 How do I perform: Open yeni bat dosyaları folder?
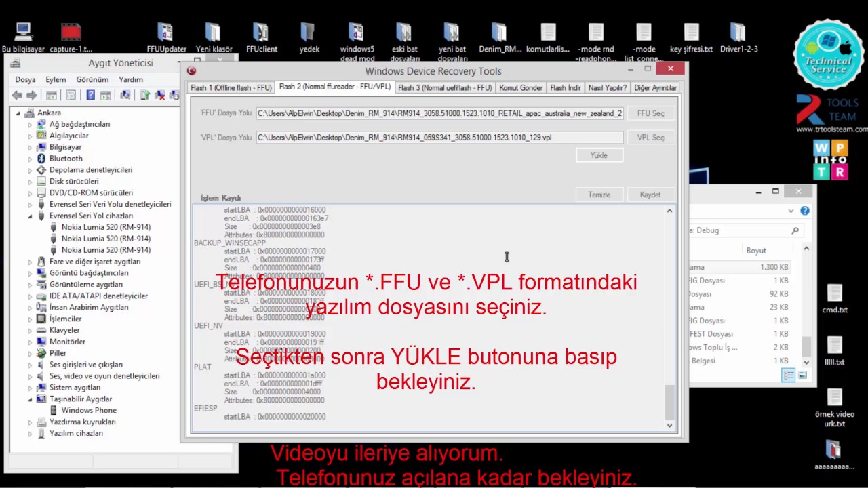(x=452, y=42)
